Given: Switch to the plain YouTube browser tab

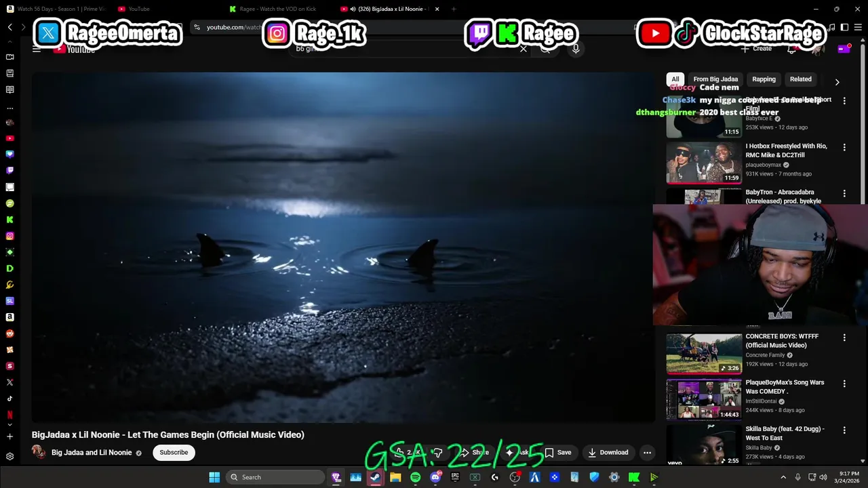Looking at the screenshot, I should (x=166, y=9).
